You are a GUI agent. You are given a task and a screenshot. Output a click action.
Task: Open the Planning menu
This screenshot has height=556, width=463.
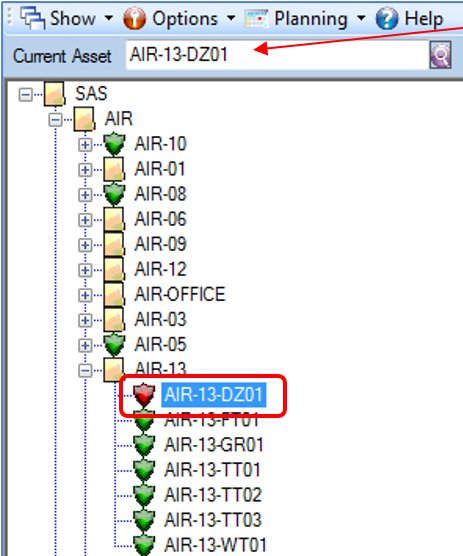coord(311,18)
